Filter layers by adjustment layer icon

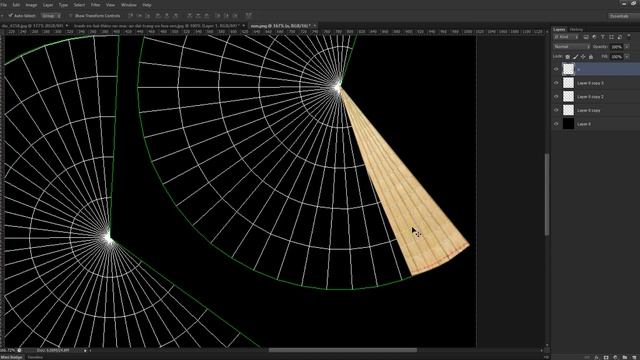pyautogui.click(x=594, y=37)
